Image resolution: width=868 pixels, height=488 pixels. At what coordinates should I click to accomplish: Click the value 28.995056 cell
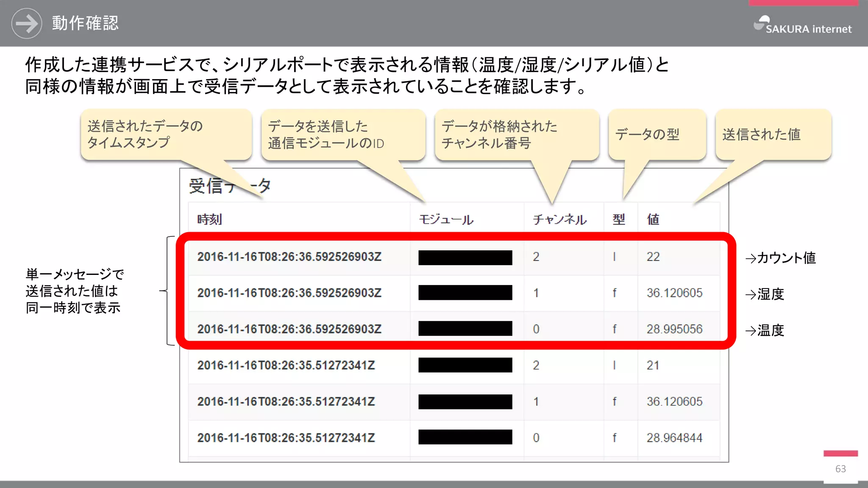click(x=675, y=329)
